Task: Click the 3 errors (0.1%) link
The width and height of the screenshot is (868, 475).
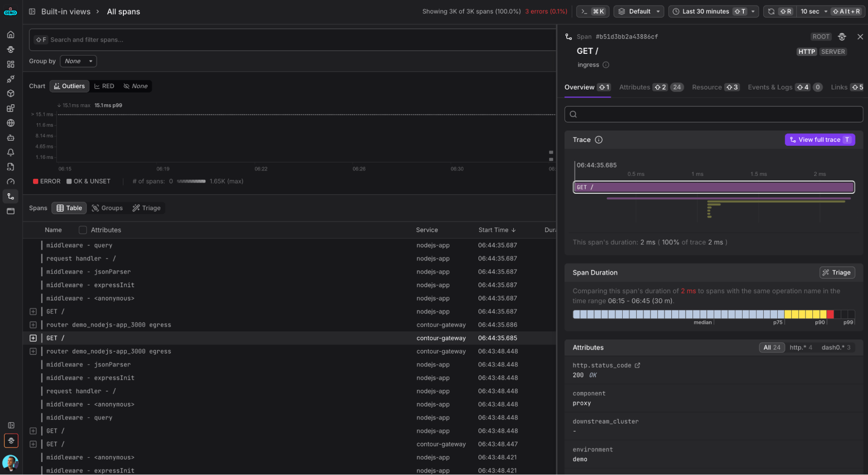Action: coord(546,12)
